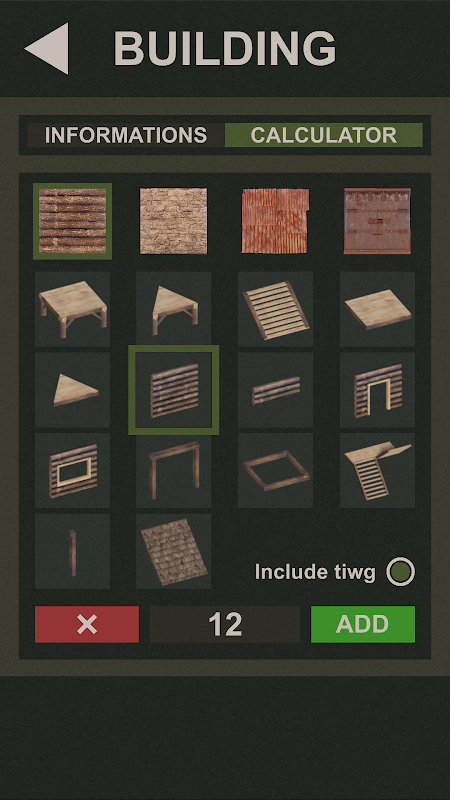
Task: Select the doorway wall icon
Action: point(378,390)
